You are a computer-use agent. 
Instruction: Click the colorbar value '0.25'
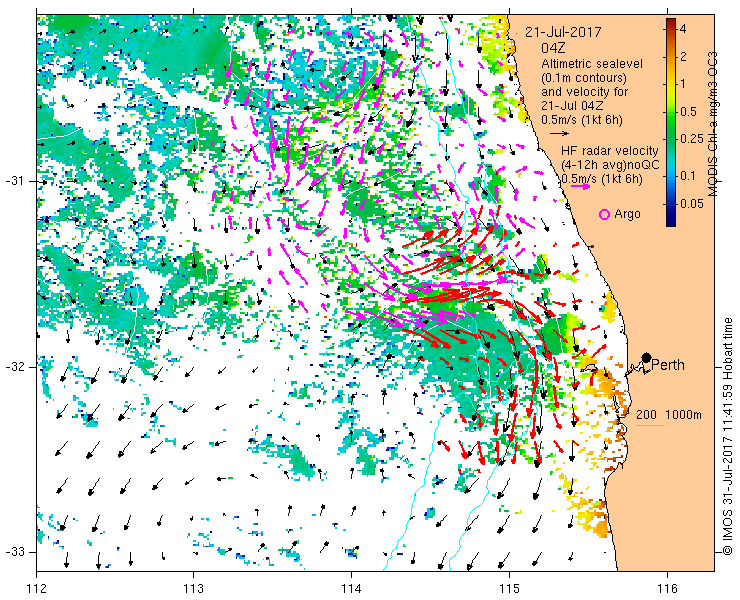[691, 138]
